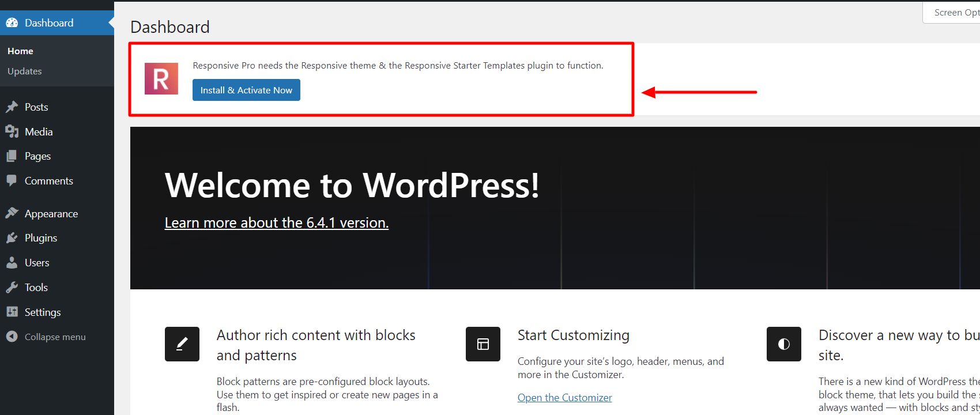Screen dimensions: 980x415
Task: Select Home under Dashboard menu
Action: click(20, 51)
